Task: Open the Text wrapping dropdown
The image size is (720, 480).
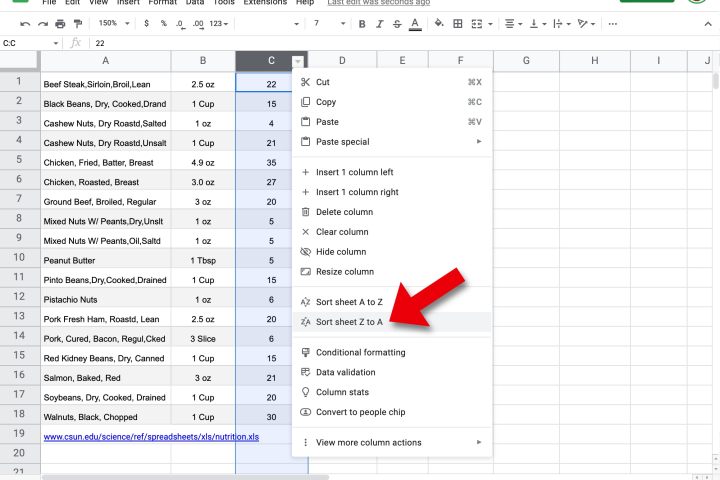Action: click(x=562, y=24)
